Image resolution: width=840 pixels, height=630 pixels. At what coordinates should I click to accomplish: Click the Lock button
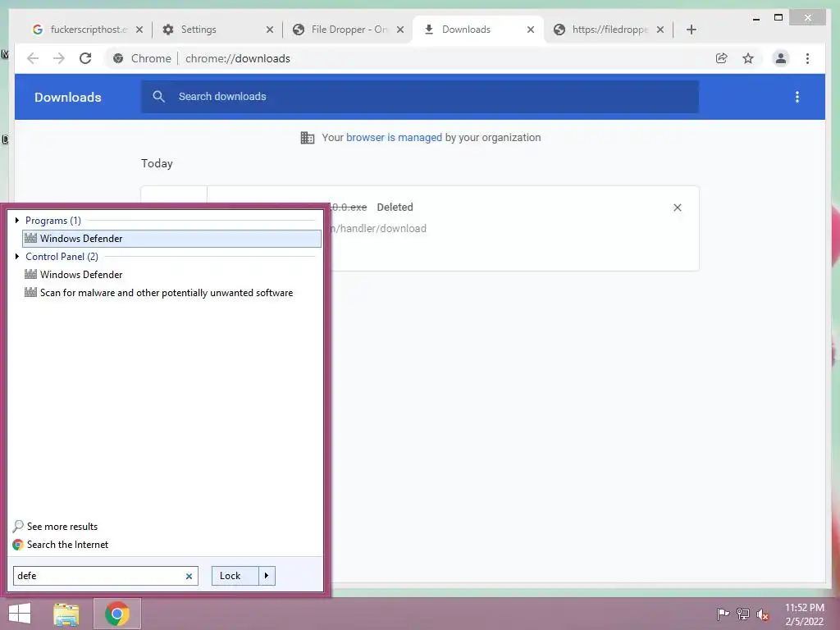[235, 576]
